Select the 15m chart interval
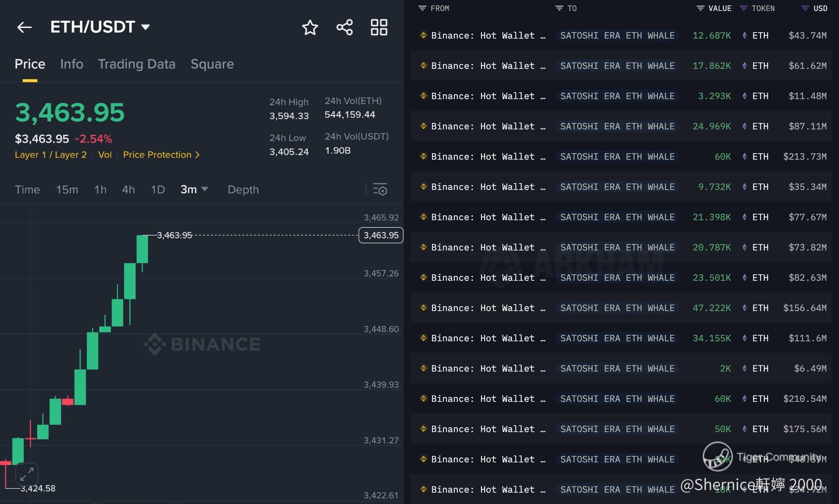 (x=67, y=189)
